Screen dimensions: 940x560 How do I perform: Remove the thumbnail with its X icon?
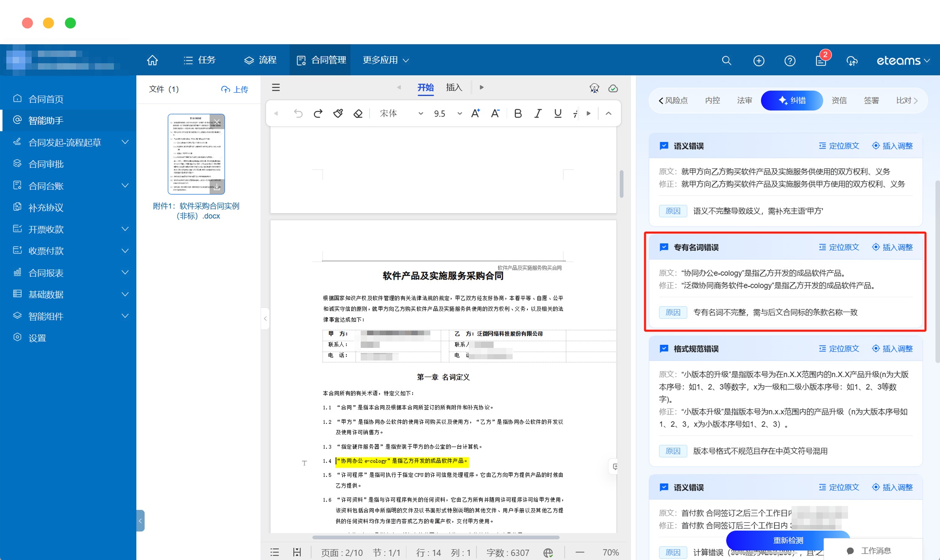(217, 122)
